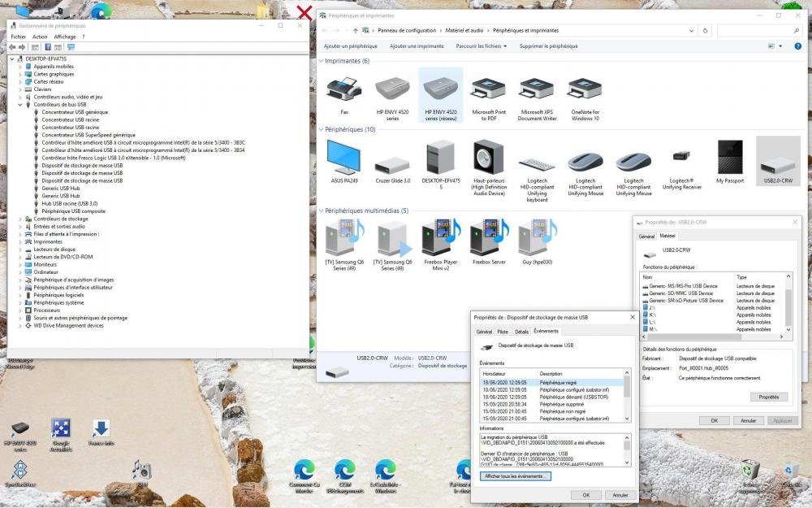Open the Parcourir les fichiers dropdown

pyautogui.click(x=481, y=46)
